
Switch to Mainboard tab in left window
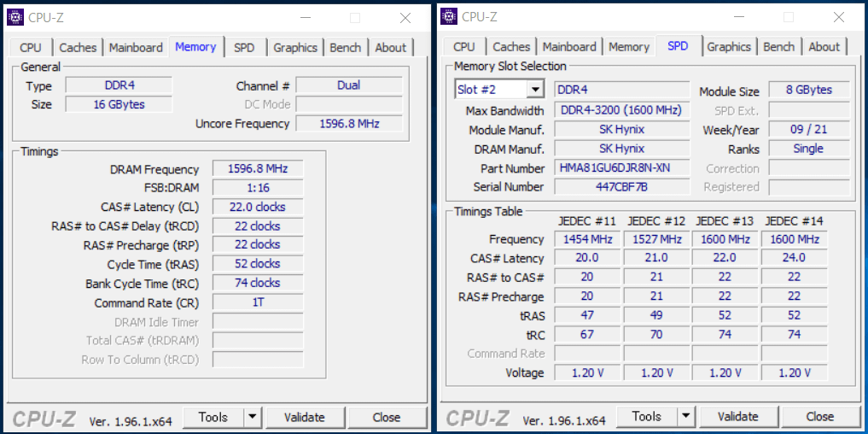tap(137, 48)
